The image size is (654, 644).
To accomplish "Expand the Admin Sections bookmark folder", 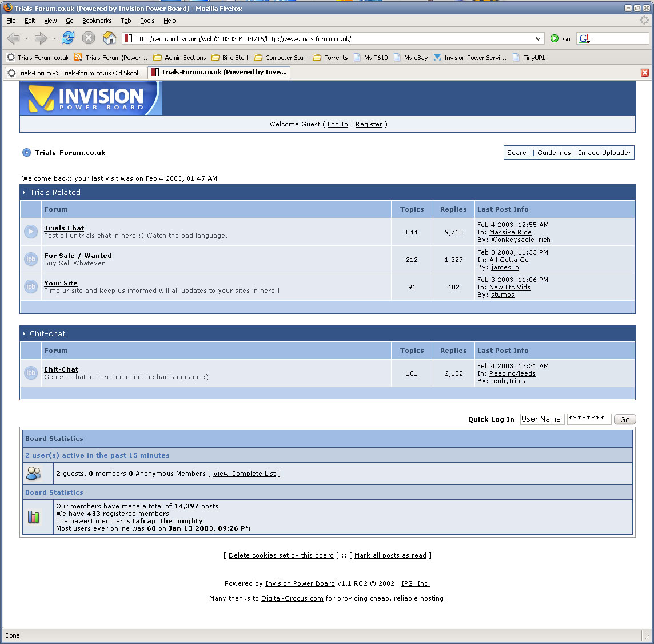I will [x=180, y=58].
